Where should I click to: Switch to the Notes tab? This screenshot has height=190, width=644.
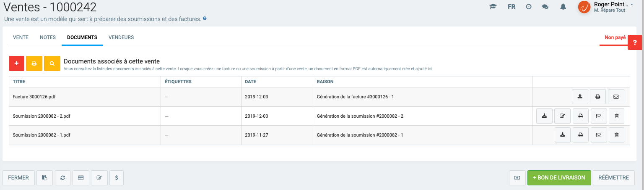(x=48, y=37)
